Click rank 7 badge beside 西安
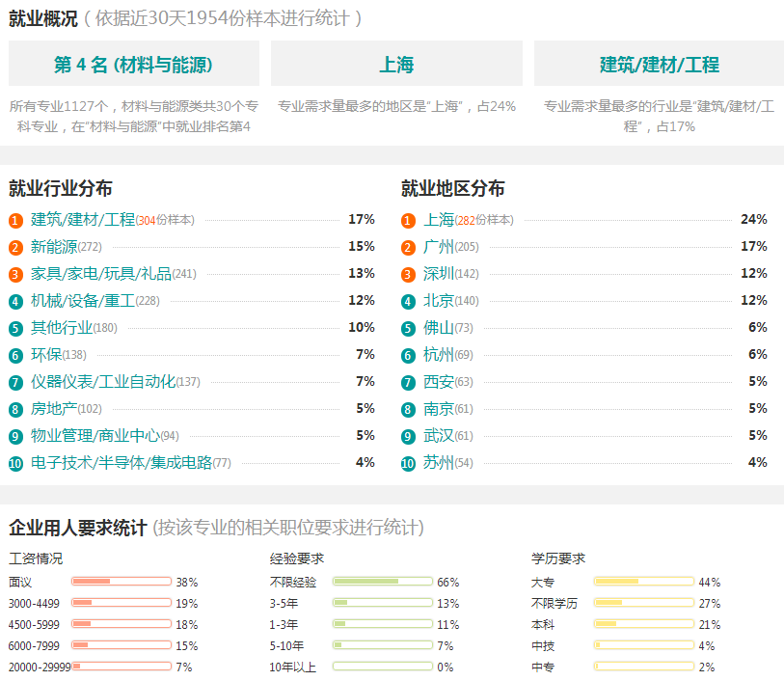784x681 pixels. pyautogui.click(x=408, y=383)
